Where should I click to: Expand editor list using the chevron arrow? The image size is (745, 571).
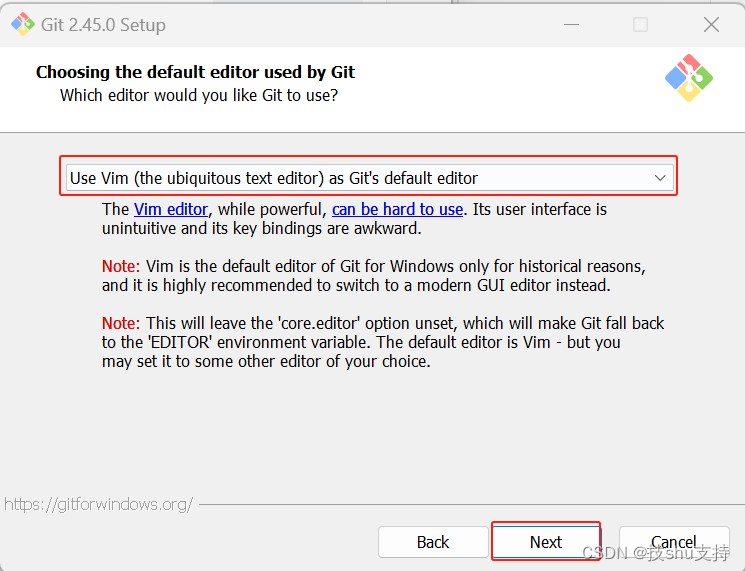click(659, 178)
